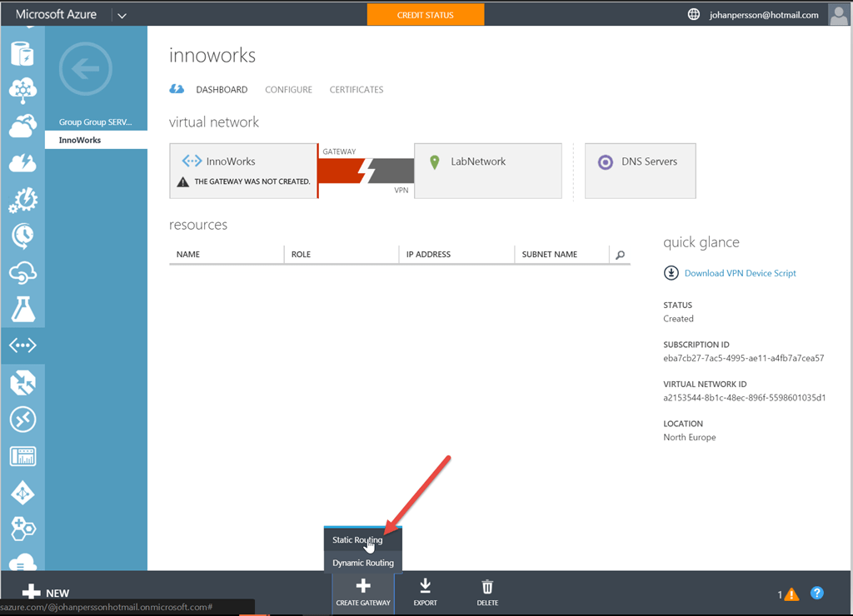This screenshot has width=853, height=616.
Task: Select the Networks icon in sidebar
Action: (22, 345)
